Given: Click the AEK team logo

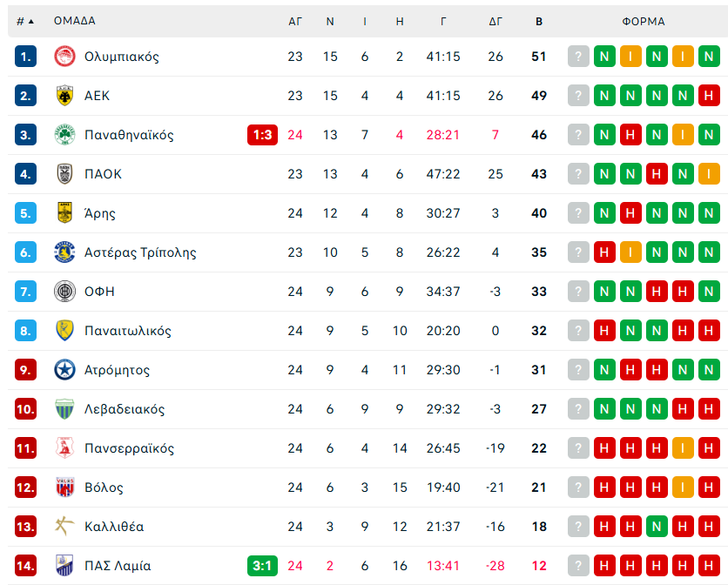Looking at the screenshot, I should [x=64, y=96].
